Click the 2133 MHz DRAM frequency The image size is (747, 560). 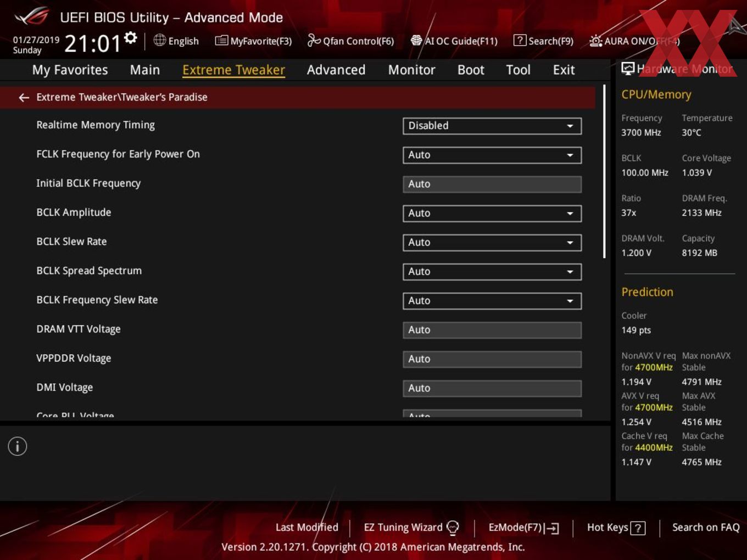(701, 212)
